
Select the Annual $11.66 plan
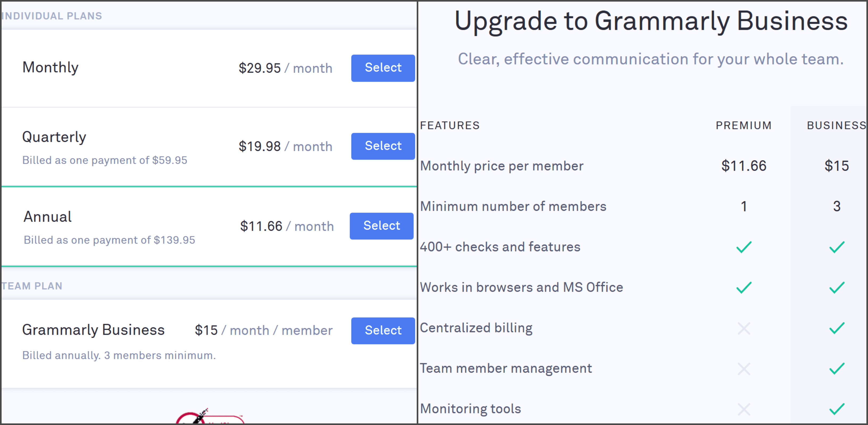coord(381,226)
